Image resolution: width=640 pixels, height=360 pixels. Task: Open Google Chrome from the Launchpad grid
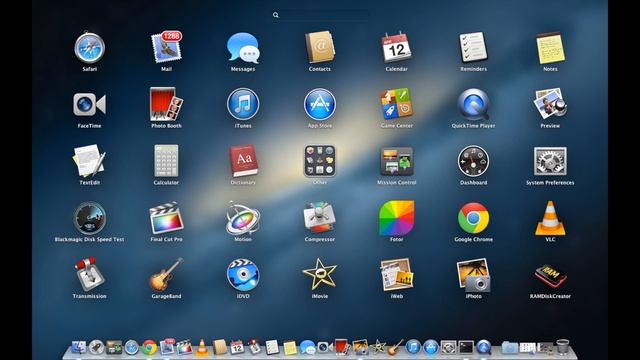473,218
